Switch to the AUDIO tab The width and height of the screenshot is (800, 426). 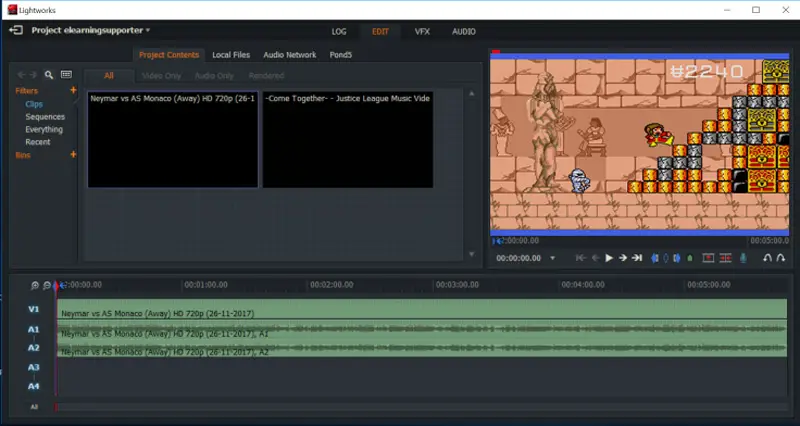(463, 32)
